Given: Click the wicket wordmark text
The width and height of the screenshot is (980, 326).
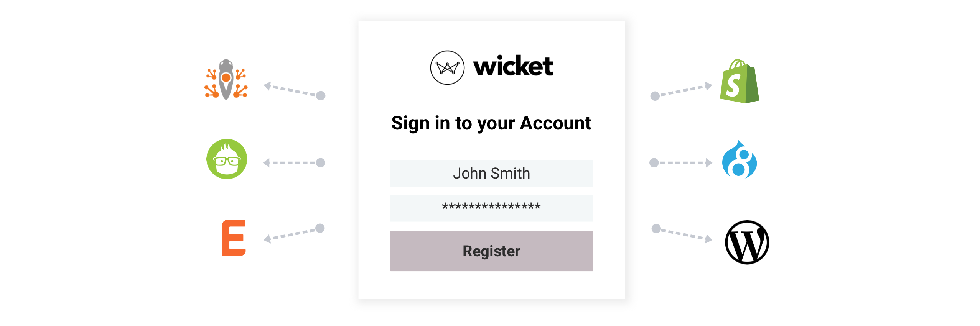Looking at the screenshot, I should pyautogui.click(x=513, y=66).
